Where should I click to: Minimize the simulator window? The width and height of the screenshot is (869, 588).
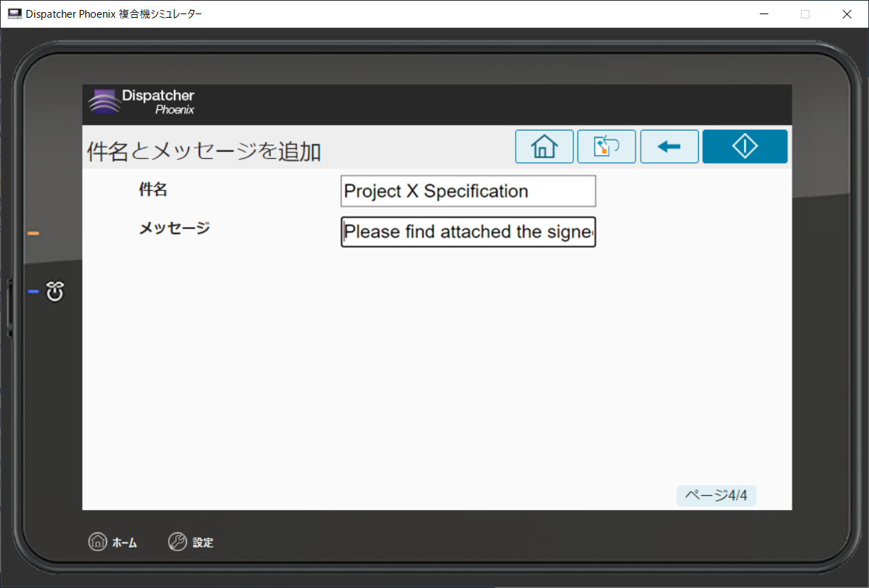pos(764,13)
